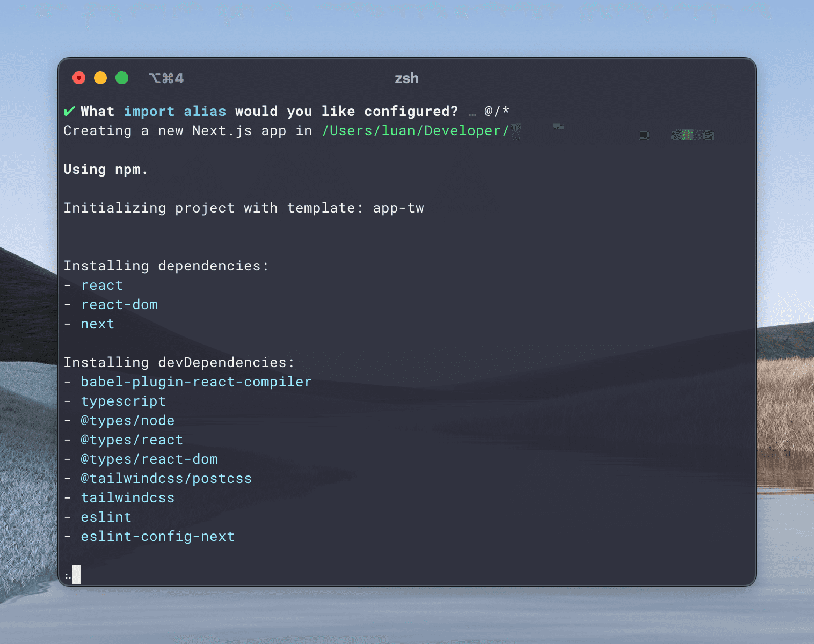Click the /Users/luan/Developer/ path
Viewport: 814px width, 644px height.
(415, 131)
